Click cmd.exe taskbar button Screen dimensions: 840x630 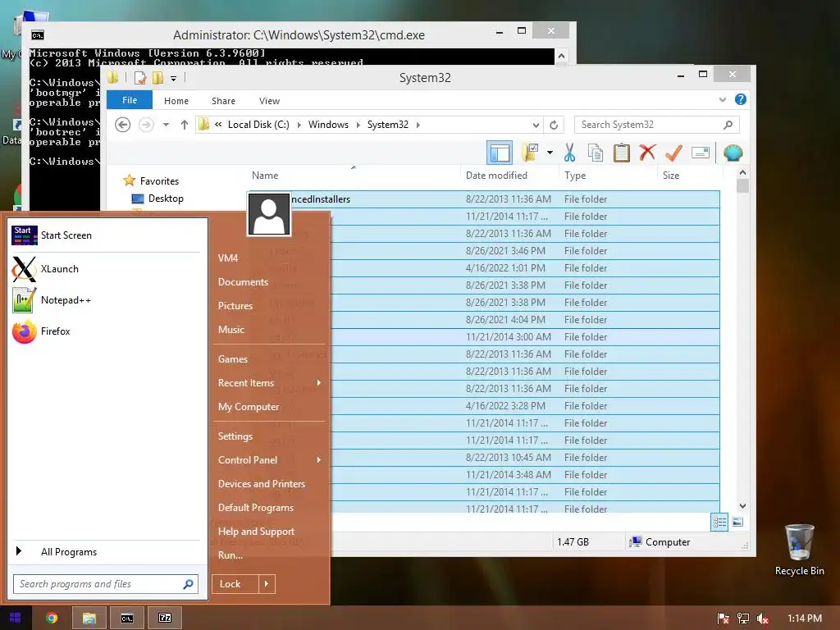coord(126,619)
